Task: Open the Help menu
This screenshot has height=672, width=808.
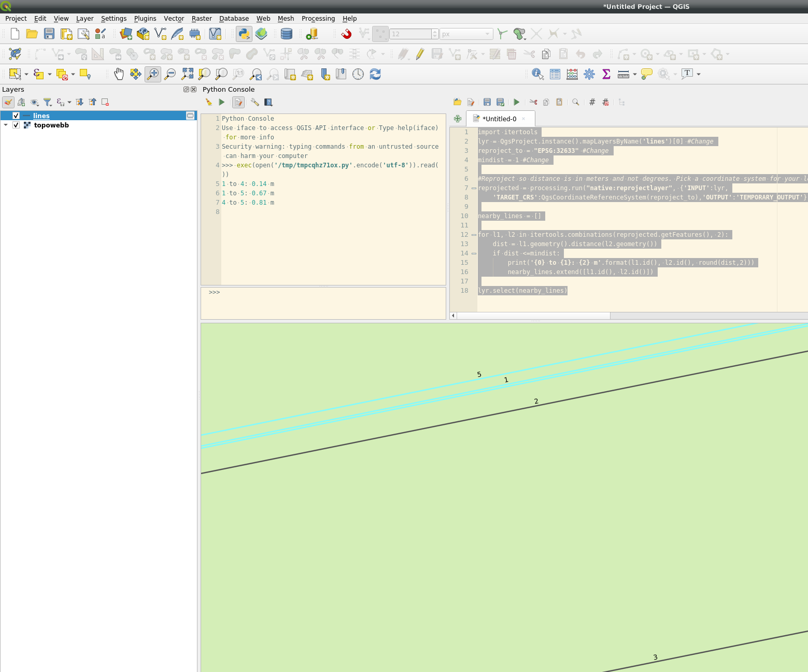Action: coord(350,18)
